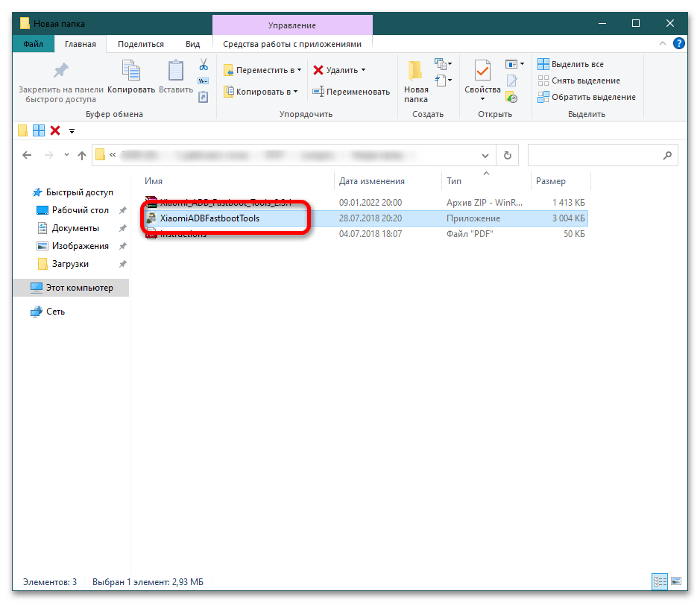Select Этот компьютер in navigation pane
Viewport: 700px width, 603px height.
tap(72, 288)
